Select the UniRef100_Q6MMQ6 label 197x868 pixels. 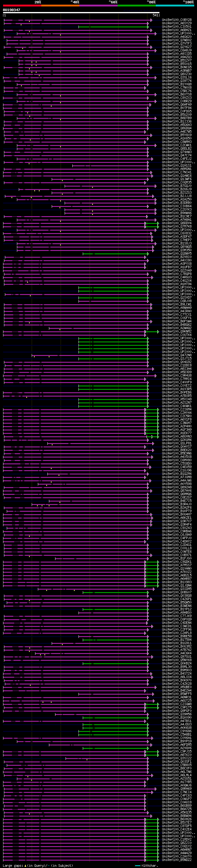click(x=176, y=494)
